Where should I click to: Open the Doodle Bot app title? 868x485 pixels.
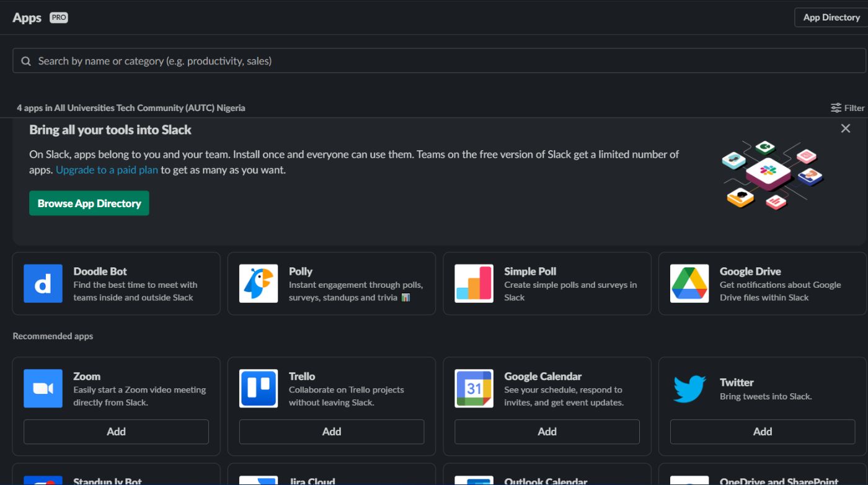click(100, 271)
